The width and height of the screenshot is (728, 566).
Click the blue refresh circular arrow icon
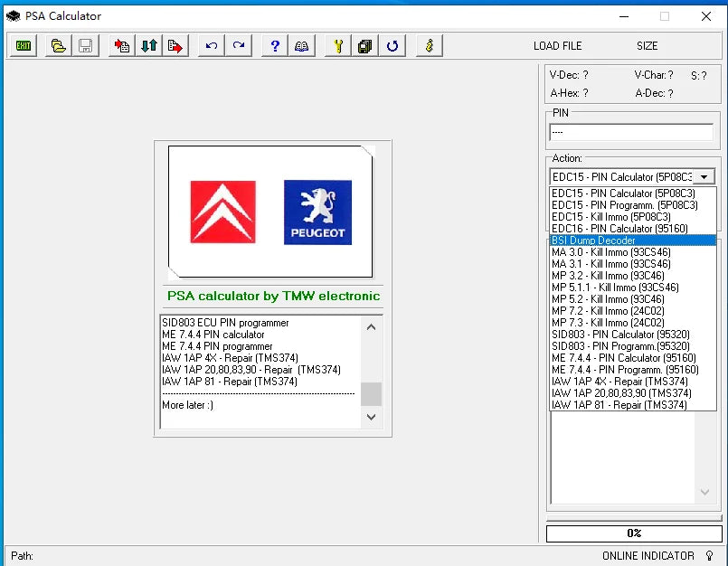(392, 45)
